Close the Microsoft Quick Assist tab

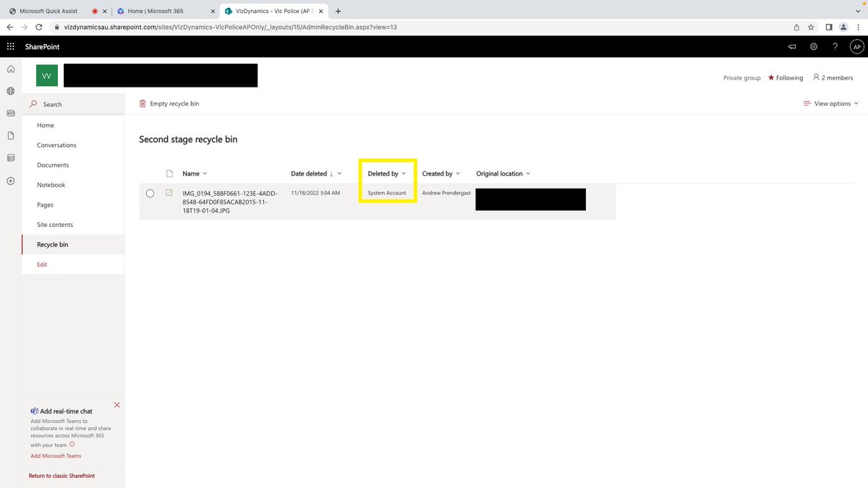(105, 12)
